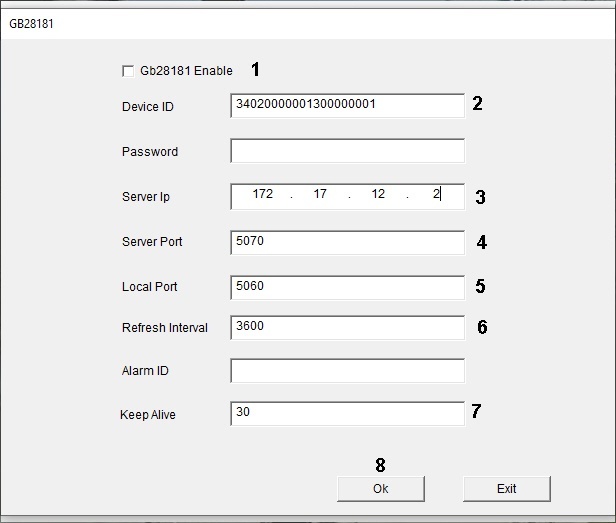Click the Local Port label

tap(149, 287)
